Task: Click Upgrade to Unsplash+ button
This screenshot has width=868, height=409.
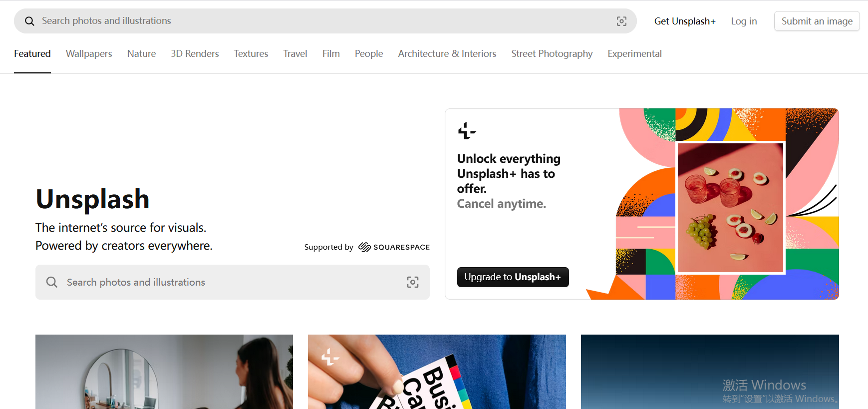Action: point(513,277)
